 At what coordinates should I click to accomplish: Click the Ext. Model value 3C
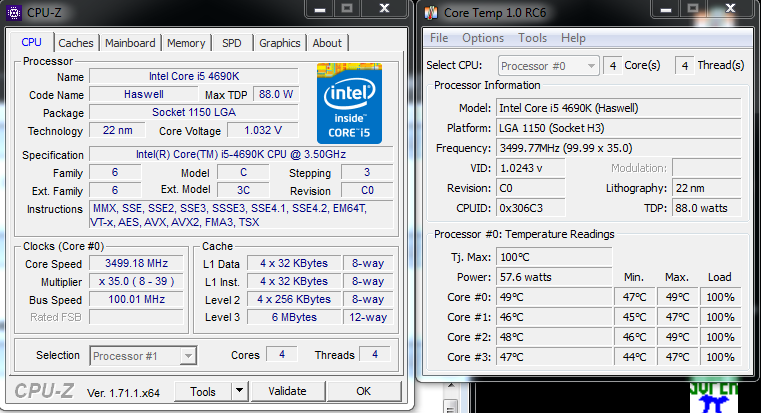coord(243,190)
